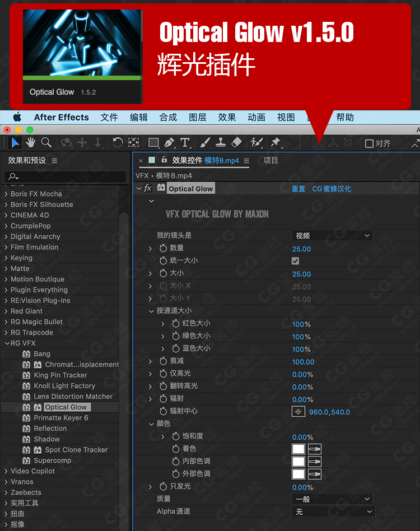Image resolution: width=420 pixels, height=531 pixels.
Task: Expand the Red Giant category
Action: pyautogui.click(x=6, y=311)
